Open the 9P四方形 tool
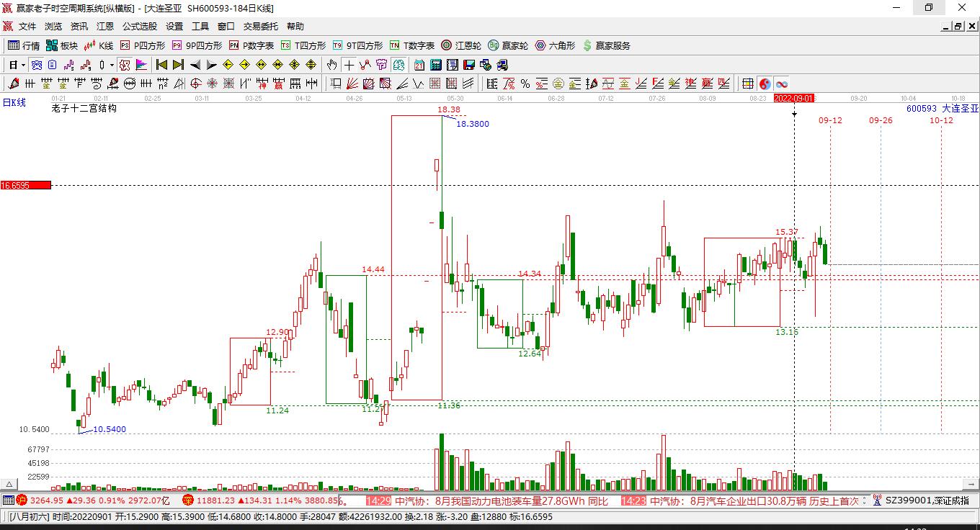Screen dimensions: 980x530 pos(197,45)
